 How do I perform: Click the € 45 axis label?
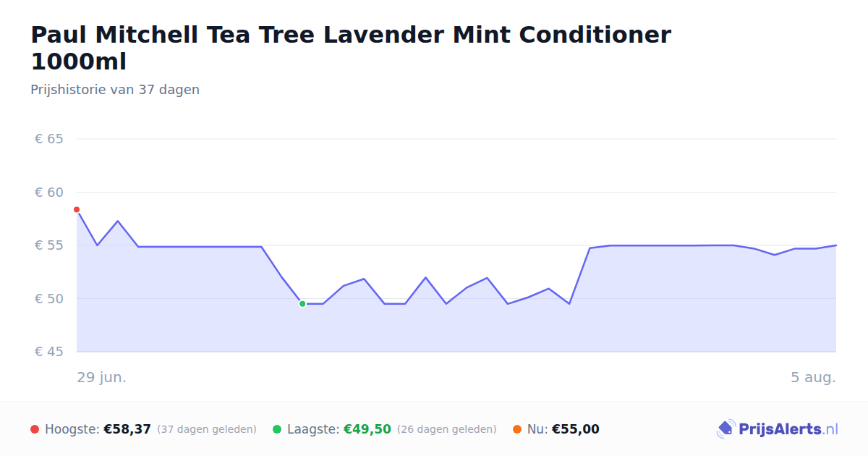pyautogui.click(x=49, y=352)
